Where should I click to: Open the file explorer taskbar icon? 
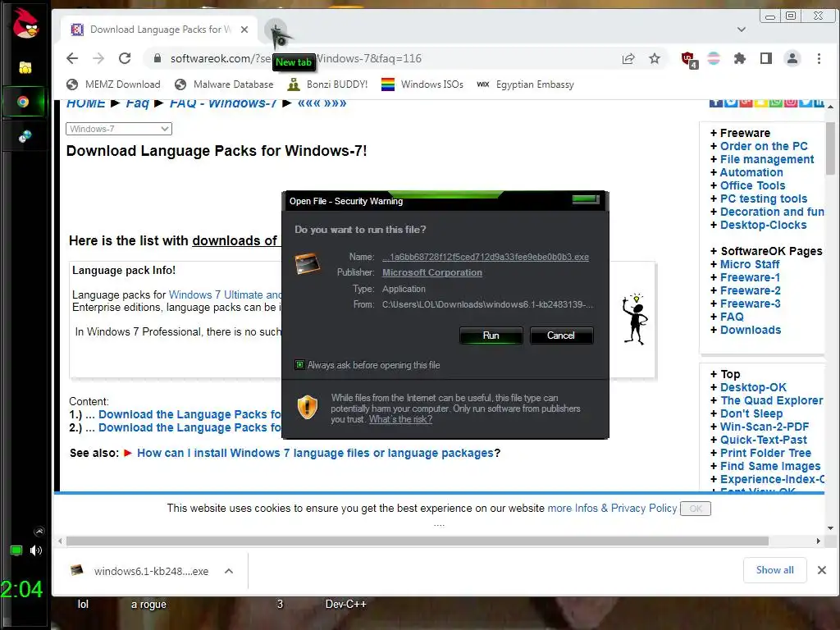coord(25,67)
